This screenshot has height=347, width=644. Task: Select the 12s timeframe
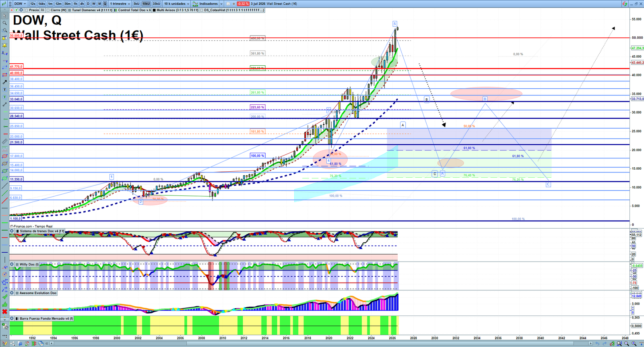coord(33,4)
